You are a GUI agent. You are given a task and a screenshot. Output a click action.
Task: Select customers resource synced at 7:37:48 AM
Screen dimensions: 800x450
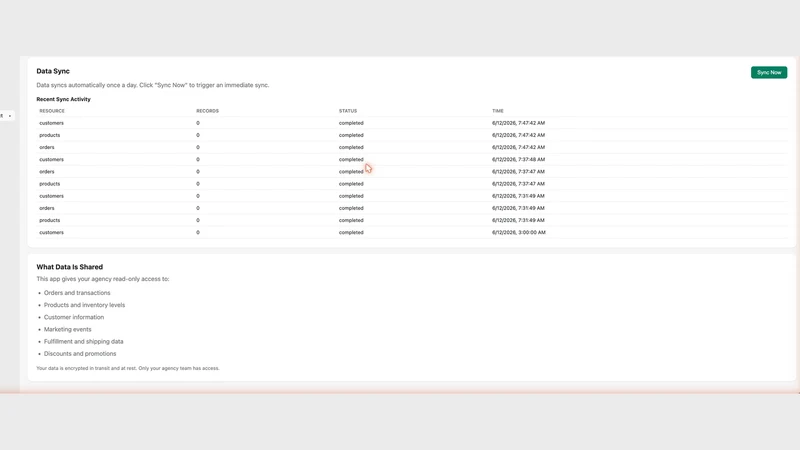(x=52, y=160)
